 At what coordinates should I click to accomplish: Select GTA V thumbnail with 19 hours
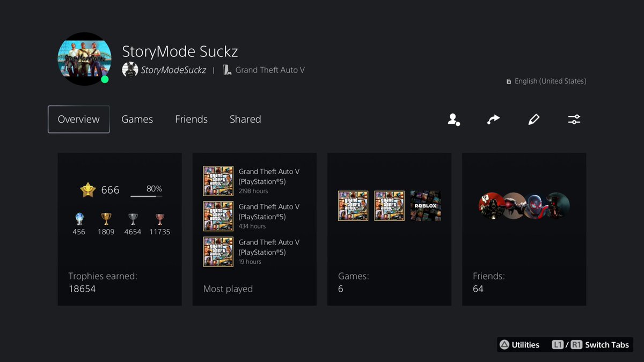(x=218, y=252)
